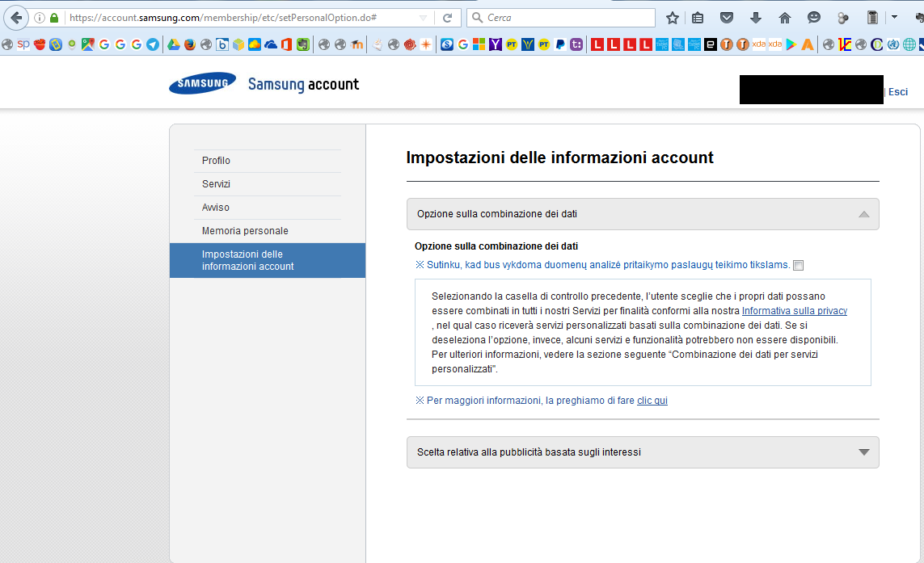
Task: Go back with the browser back arrow
Action: [x=16, y=18]
